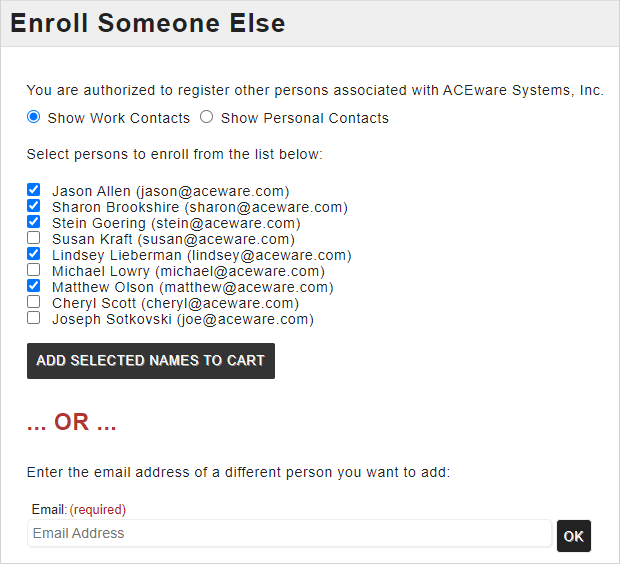Screen dimensions: 620x564
Task: Click the Michael Lowry contact label
Action: 188,271
